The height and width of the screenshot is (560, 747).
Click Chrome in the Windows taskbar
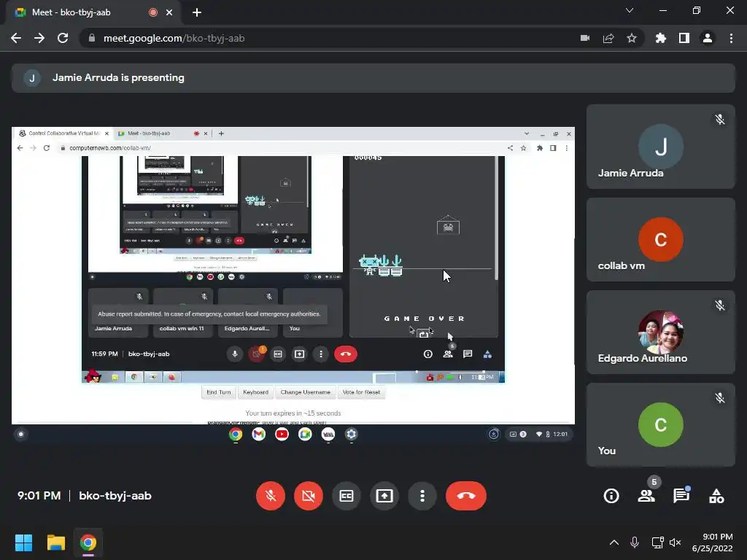[88, 542]
